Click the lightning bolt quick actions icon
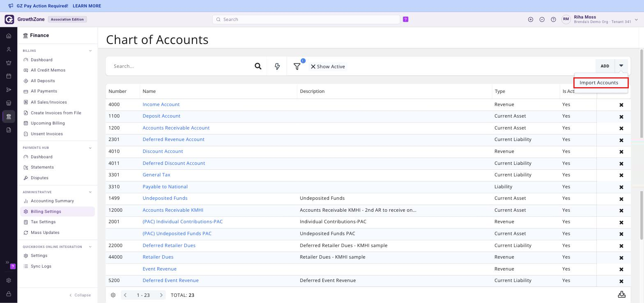The height and width of the screenshot is (303, 644). [277, 66]
